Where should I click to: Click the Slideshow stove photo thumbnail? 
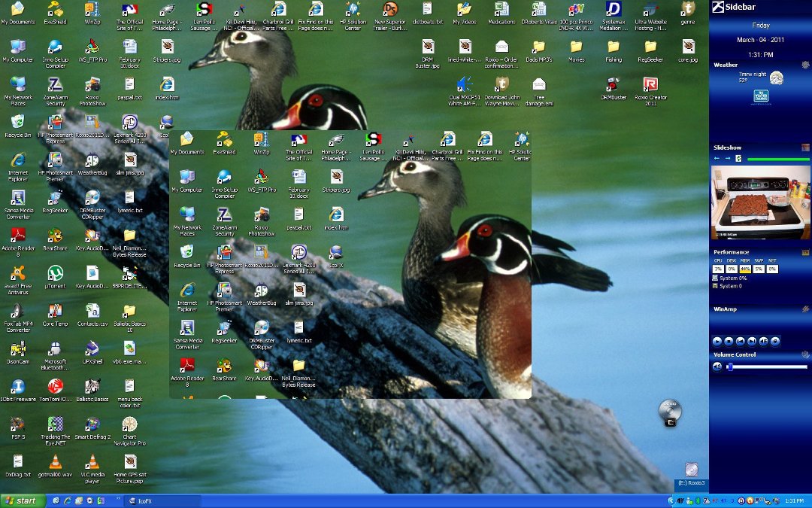pyautogui.click(x=761, y=202)
